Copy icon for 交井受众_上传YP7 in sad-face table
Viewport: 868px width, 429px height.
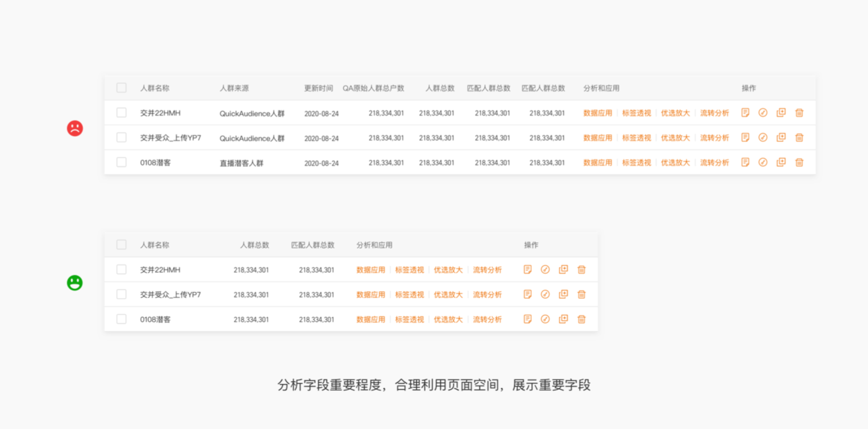pos(781,138)
